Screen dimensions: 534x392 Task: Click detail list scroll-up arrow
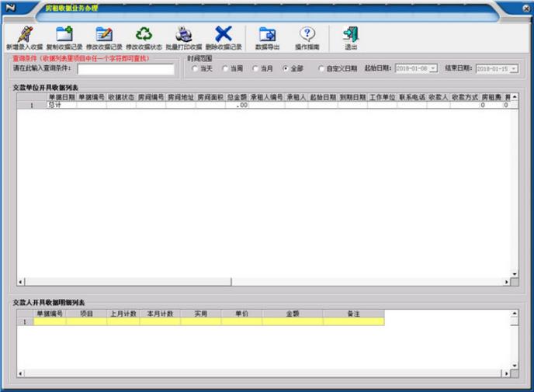(515, 314)
